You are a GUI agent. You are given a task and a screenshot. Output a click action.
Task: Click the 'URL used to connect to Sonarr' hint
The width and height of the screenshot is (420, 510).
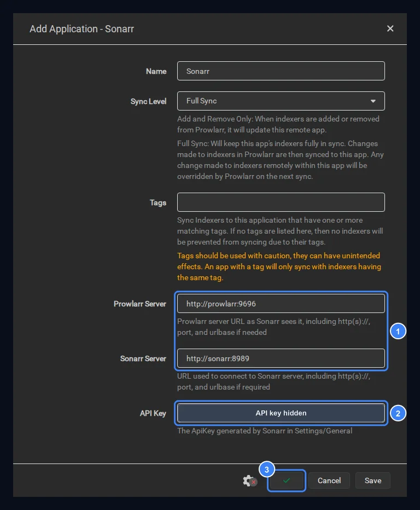tap(274, 381)
